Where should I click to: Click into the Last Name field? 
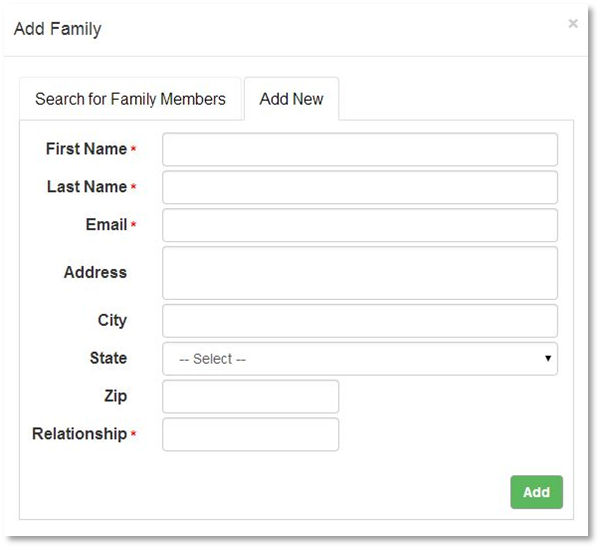pyautogui.click(x=359, y=187)
